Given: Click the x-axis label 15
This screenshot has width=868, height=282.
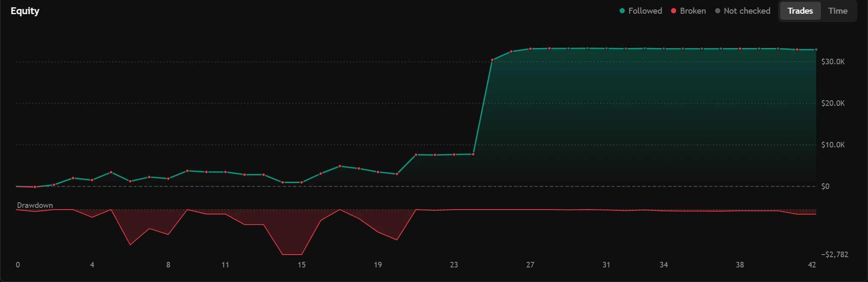Looking at the screenshot, I should tap(301, 265).
